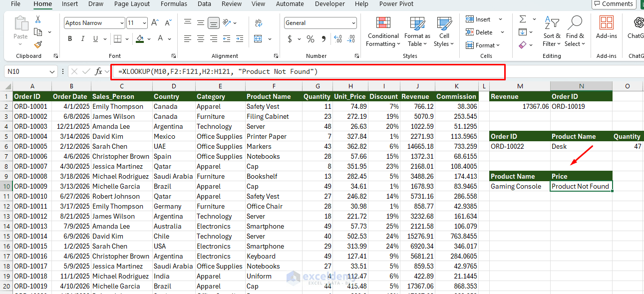Click the Wrap Text icon
Image resolution: width=644 pixels, height=294 pixels.
(x=258, y=23)
